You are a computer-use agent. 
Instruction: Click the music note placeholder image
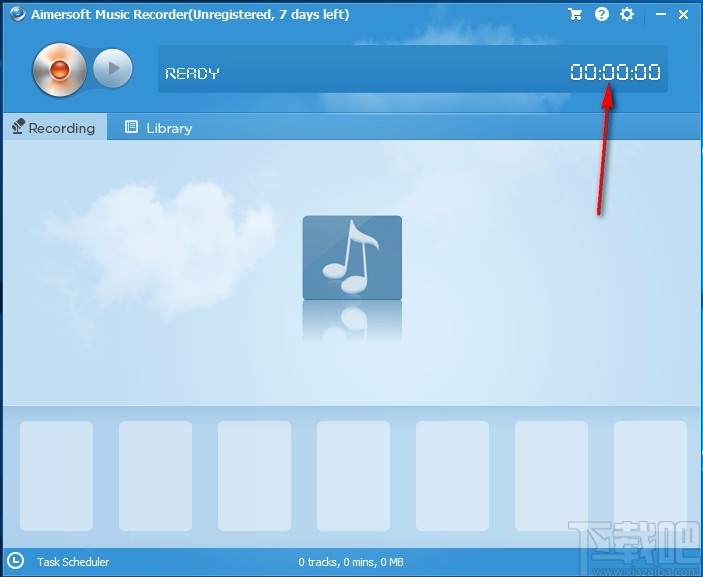pyautogui.click(x=352, y=258)
